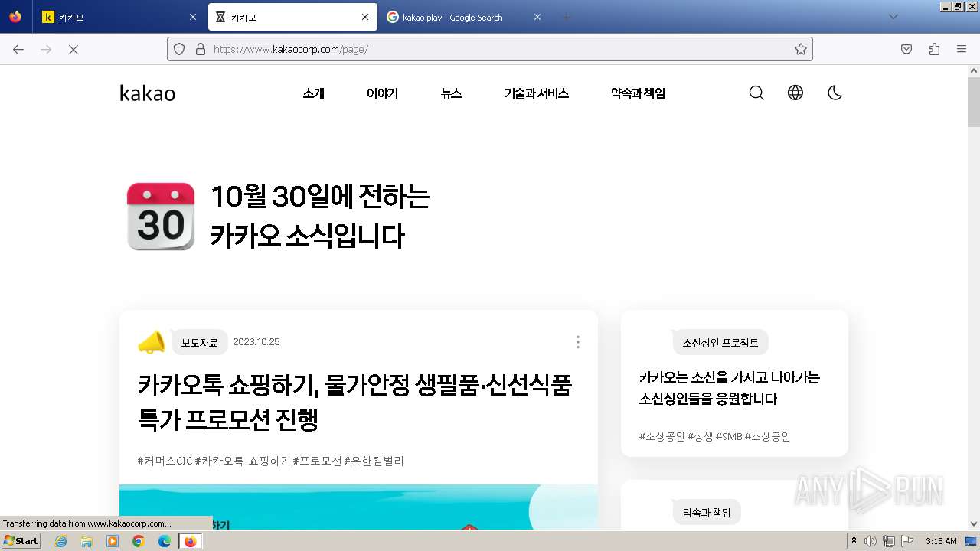Image resolution: width=980 pixels, height=551 pixels.
Task: Open the 약속과 책임 menu
Action: coord(638,93)
